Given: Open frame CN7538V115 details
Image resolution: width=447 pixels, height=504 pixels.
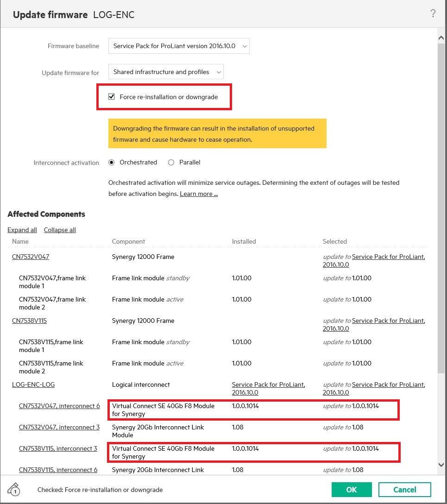Looking at the screenshot, I should [30, 321].
